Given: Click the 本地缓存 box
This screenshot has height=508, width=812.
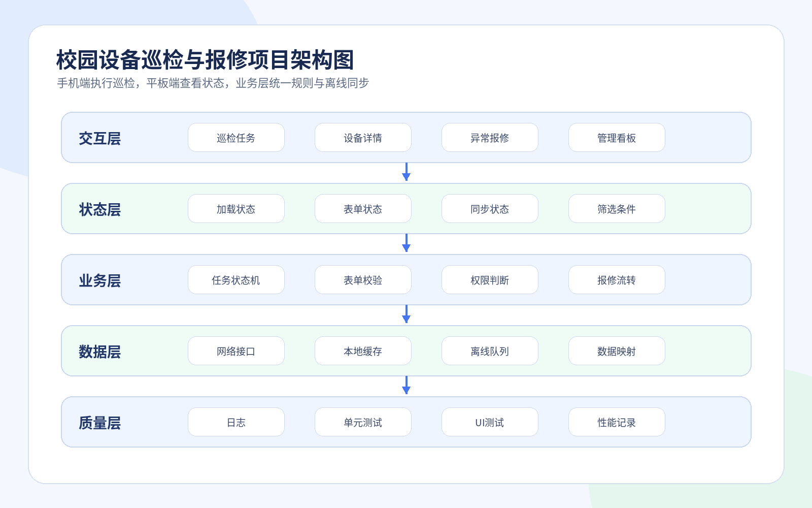Looking at the screenshot, I should point(363,351).
